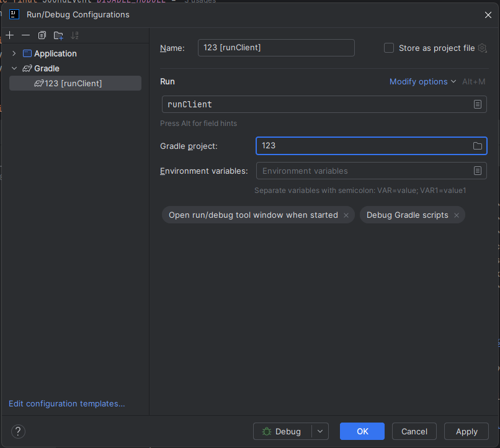Click the IntelliJ logo in title bar
Viewport: 500px width, 448px height.
(x=14, y=14)
